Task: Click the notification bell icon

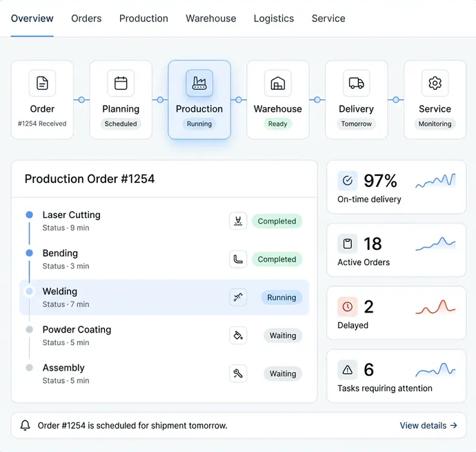Action: [26, 425]
